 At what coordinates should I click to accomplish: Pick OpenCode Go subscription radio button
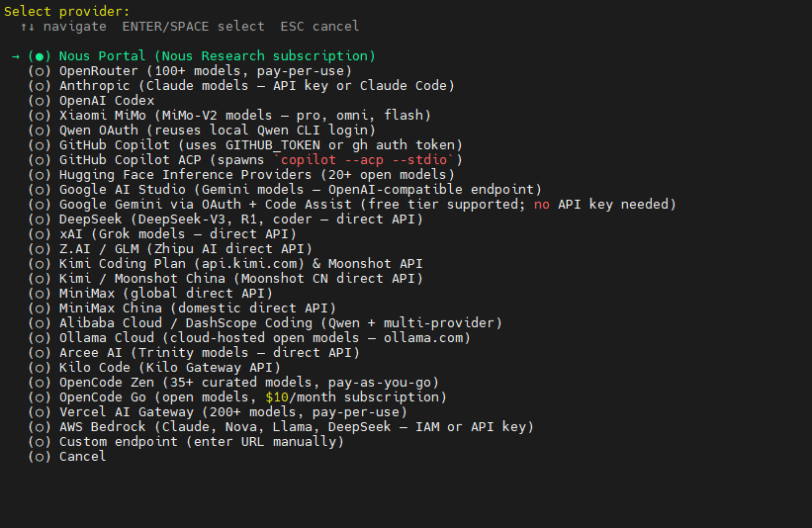tap(40, 397)
